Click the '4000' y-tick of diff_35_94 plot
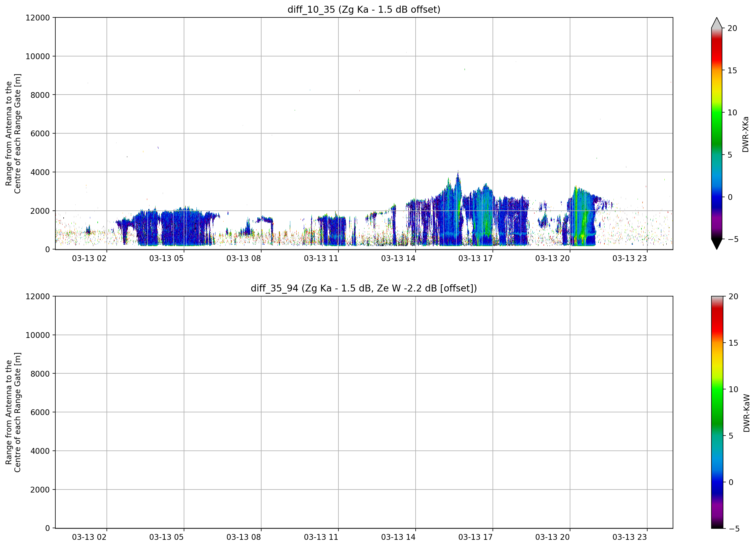756x547 pixels. tap(40, 451)
